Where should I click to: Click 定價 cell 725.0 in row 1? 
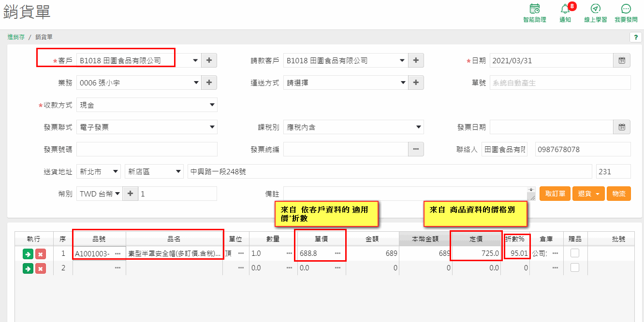(476, 253)
